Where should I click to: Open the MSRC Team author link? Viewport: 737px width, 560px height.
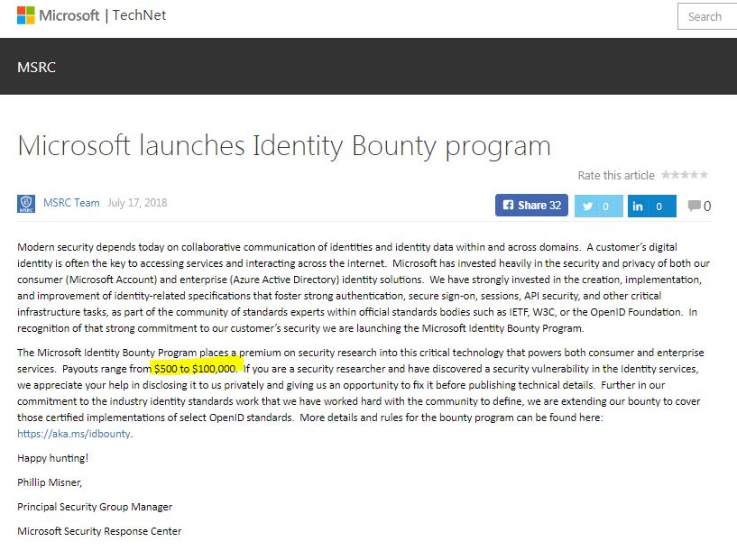tap(71, 203)
